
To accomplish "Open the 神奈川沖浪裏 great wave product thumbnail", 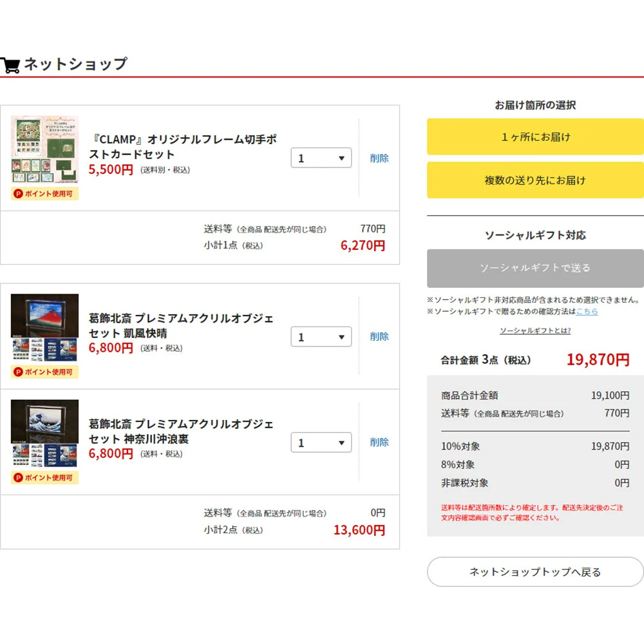I will pos(44,433).
